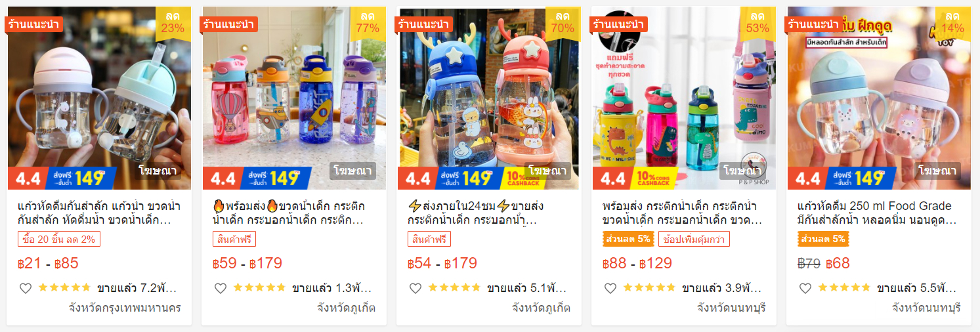Select the 53% discount ribbon on the fourth product

(757, 22)
